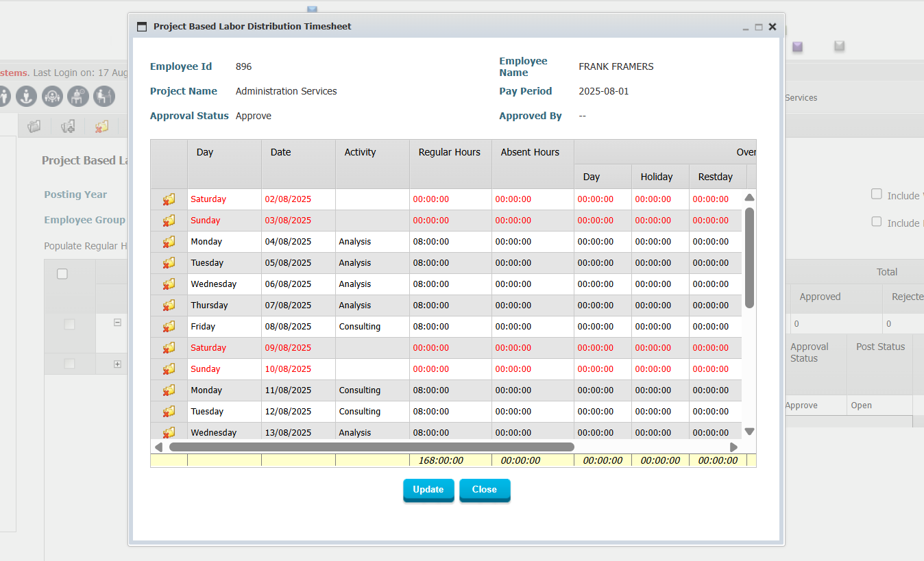The image size is (924, 561).
Task: Tick the header select-all checkbox in background grid
Action: pos(62,274)
